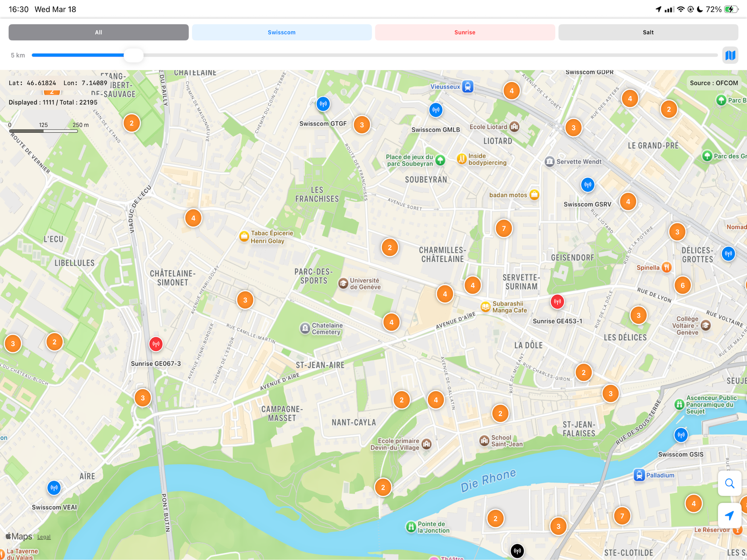747x560 pixels.
Task: Filter antennas by Salt
Action: click(x=648, y=33)
